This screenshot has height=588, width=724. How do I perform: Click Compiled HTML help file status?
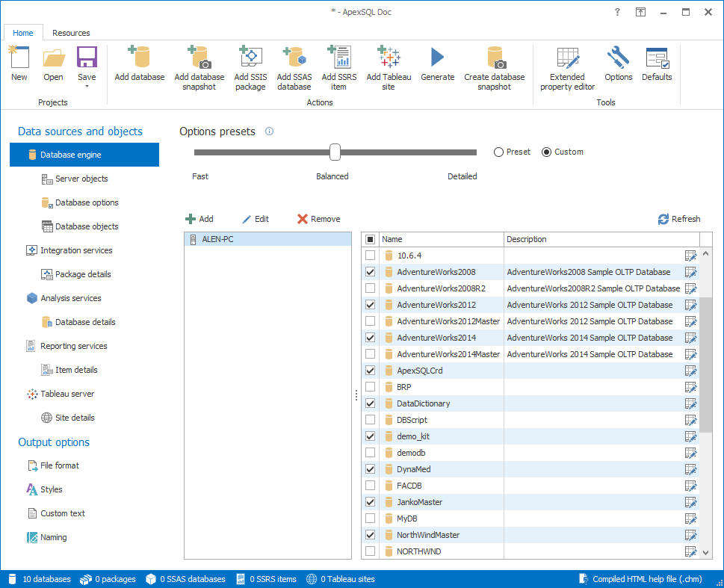click(x=641, y=579)
